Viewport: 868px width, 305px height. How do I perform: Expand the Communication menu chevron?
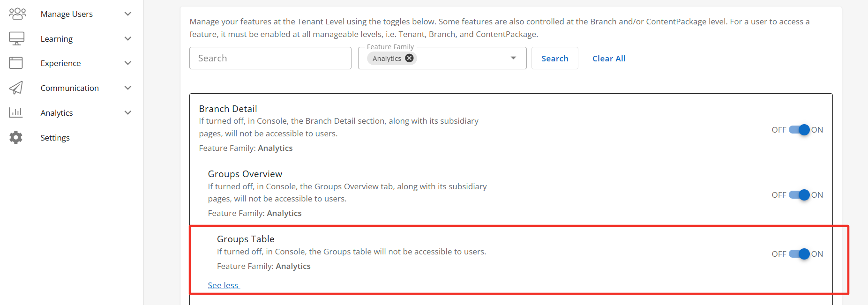(x=127, y=88)
